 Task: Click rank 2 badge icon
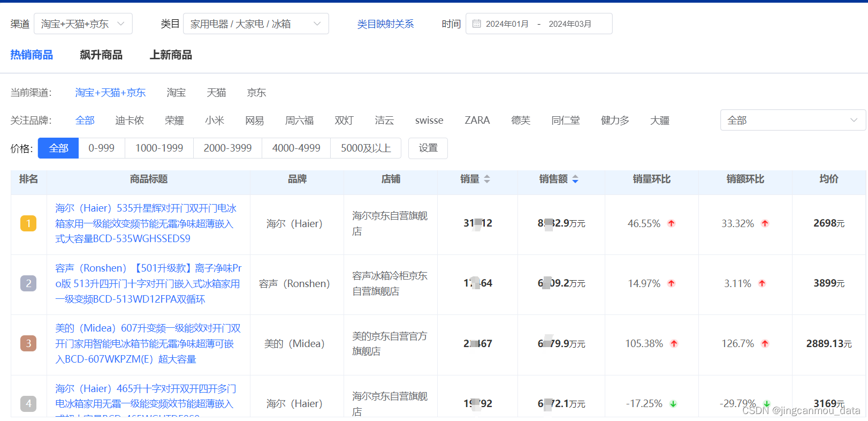click(x=28, y=283)
